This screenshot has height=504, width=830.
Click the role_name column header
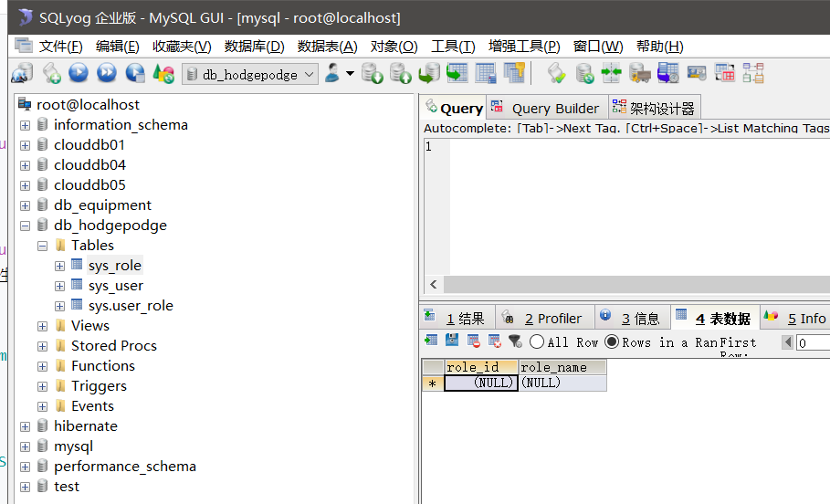(x=562, y=367)
